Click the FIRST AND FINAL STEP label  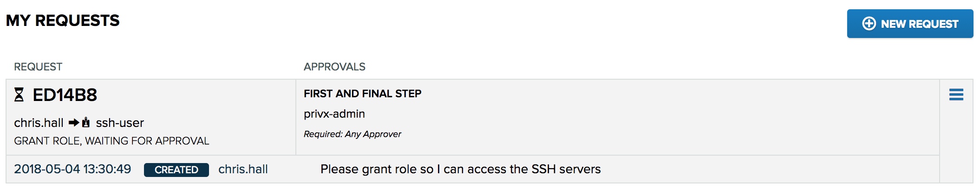point(362,94)
